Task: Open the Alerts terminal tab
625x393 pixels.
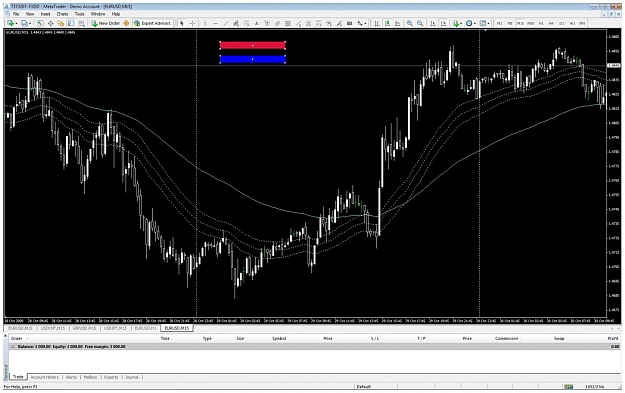Action: click(71, 377)
